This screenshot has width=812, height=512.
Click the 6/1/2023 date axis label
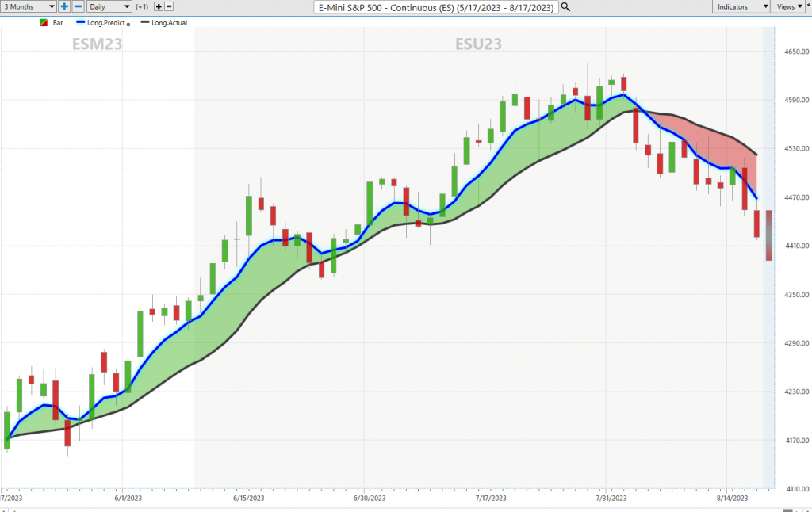[128, 498]
